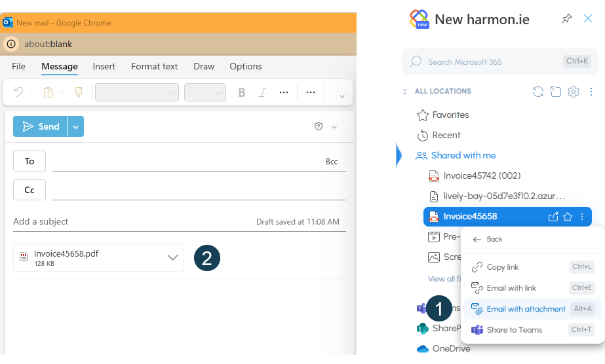
Task: Close the New harmon.ie panel
Action: (588, 18)
